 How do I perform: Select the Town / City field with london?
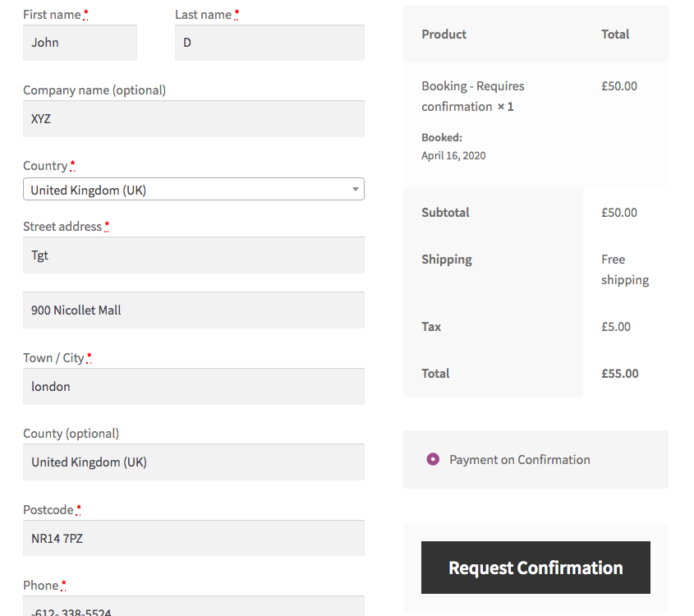pos(194,386)
